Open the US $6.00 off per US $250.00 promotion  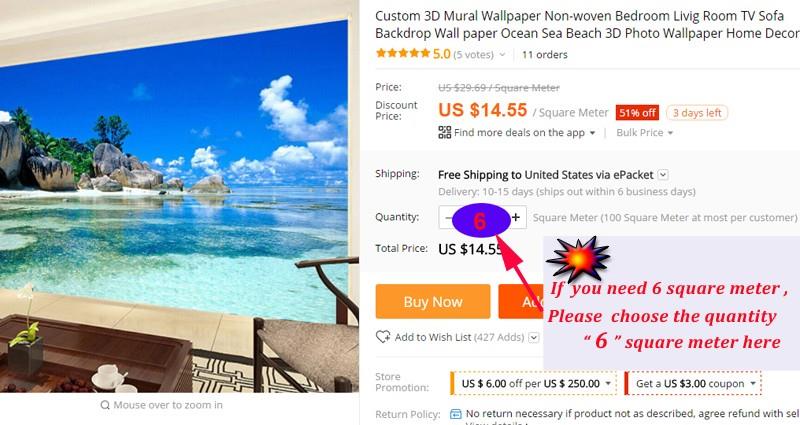(x=534, y=384)
